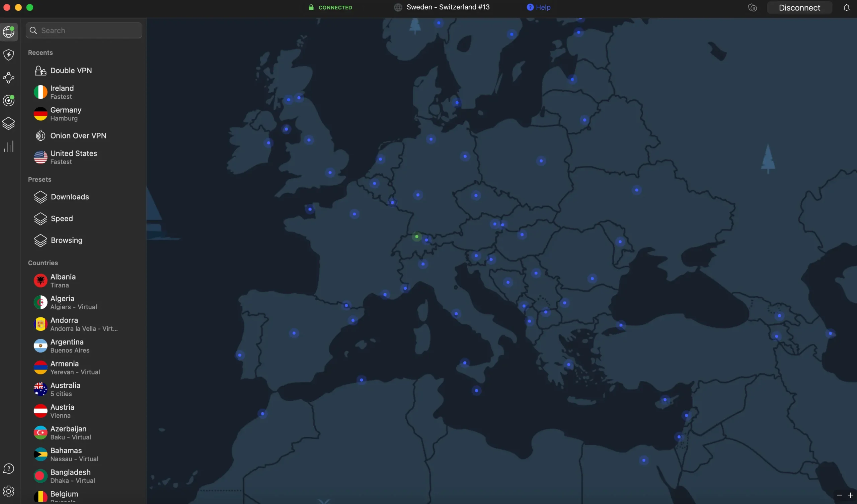Select Onion Over VPN
857x504 pixels.
[x=84, y=135]
